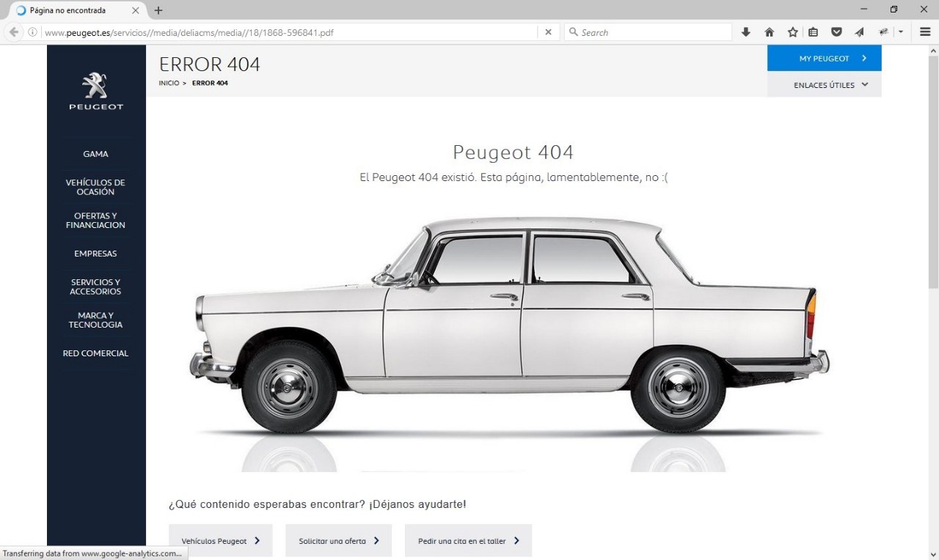
Task: Open a new tab with plus button
Action: [x=158, y=10]
